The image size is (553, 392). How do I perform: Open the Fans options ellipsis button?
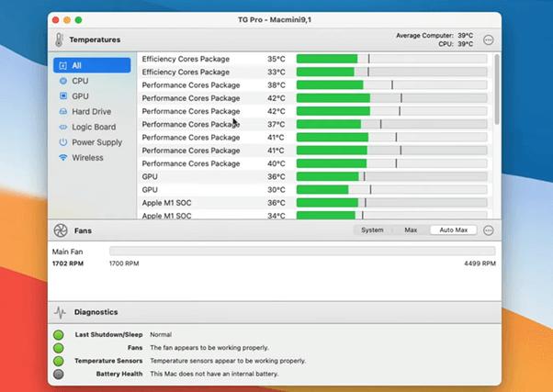(x=488, y=230)
